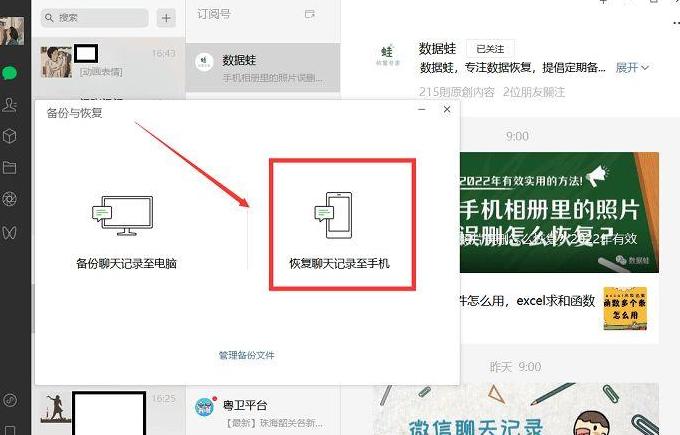
Task: Close the 备份与恢复 dialog
Action: pyautogui.click(x=447, y=110)
